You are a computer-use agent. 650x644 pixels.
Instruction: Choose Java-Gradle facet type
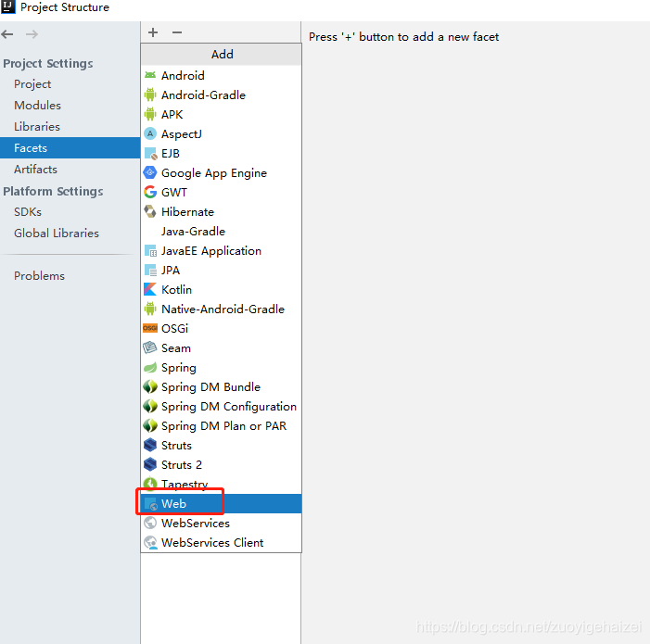(222, 231)
